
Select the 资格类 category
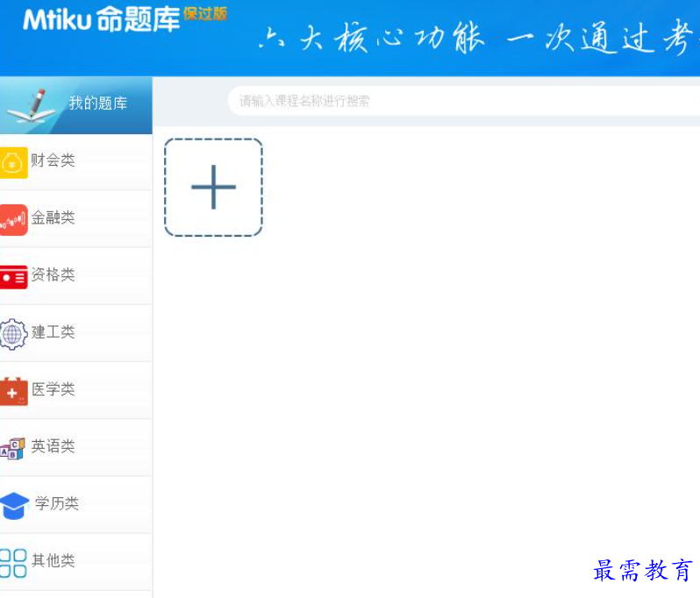[76, 276]
